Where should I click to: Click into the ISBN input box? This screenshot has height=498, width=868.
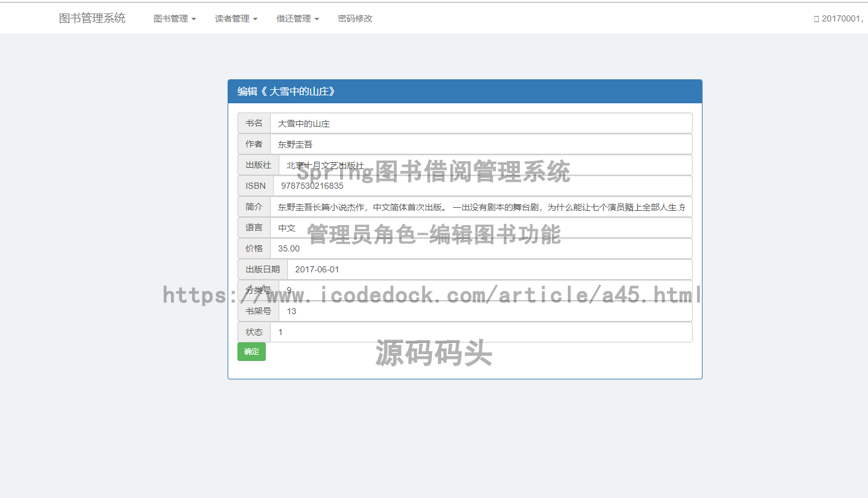pos(482,186)
